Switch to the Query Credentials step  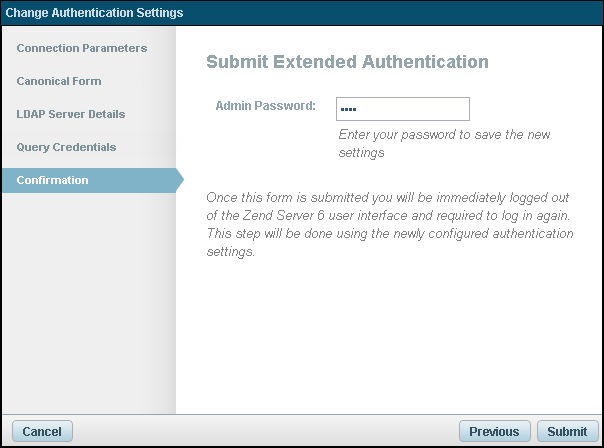(x=66, y=147)
